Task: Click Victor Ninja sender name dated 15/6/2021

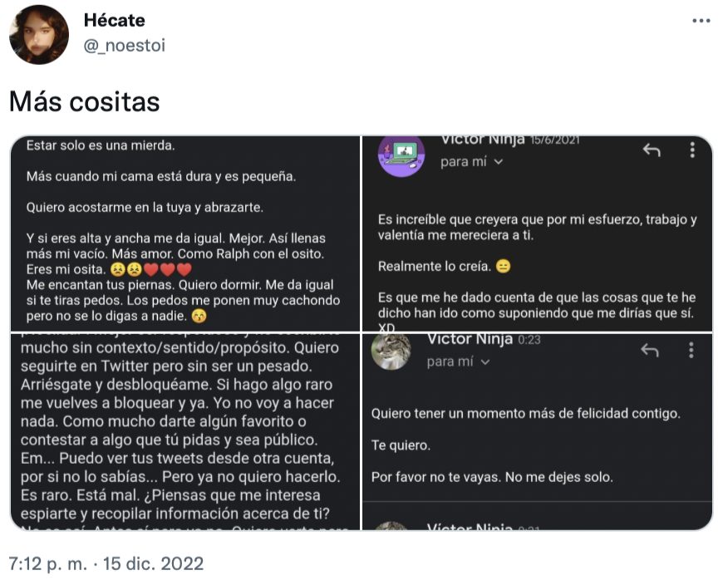Action: [x=482, y=140]
